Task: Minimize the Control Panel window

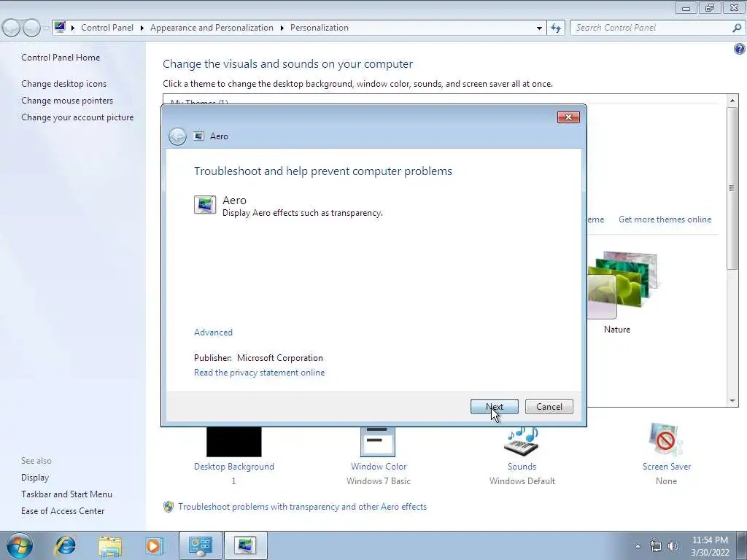Action: [686, 7]
